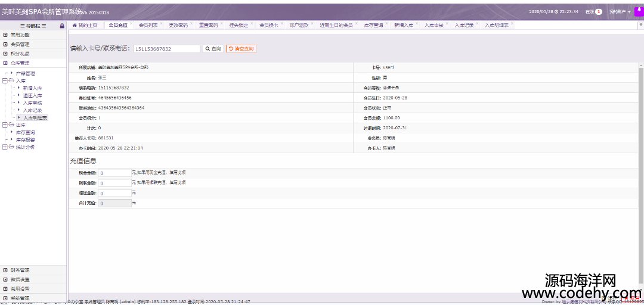The width and height of the screenshot is (644, 305).
Task: Expand the 出库 tree folder
Action: [x=5, y=125]
